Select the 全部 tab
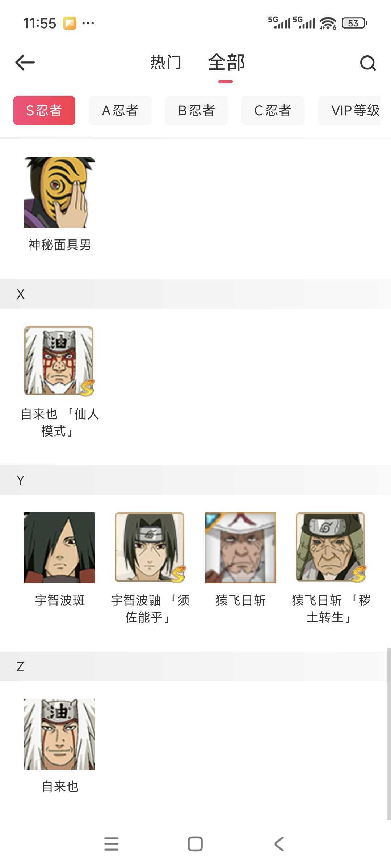 tap(226, 62)
